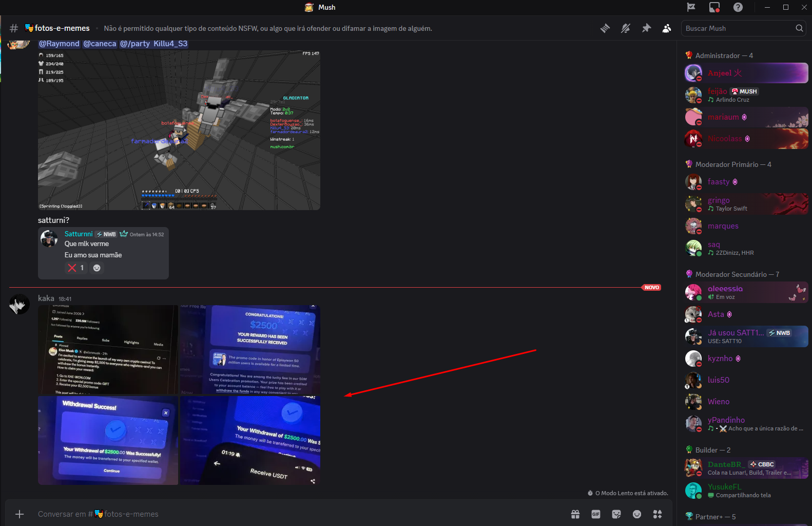Open member Já usou SATT1...
The height and width of the screenshot is (526, 812).
point(746,336)
